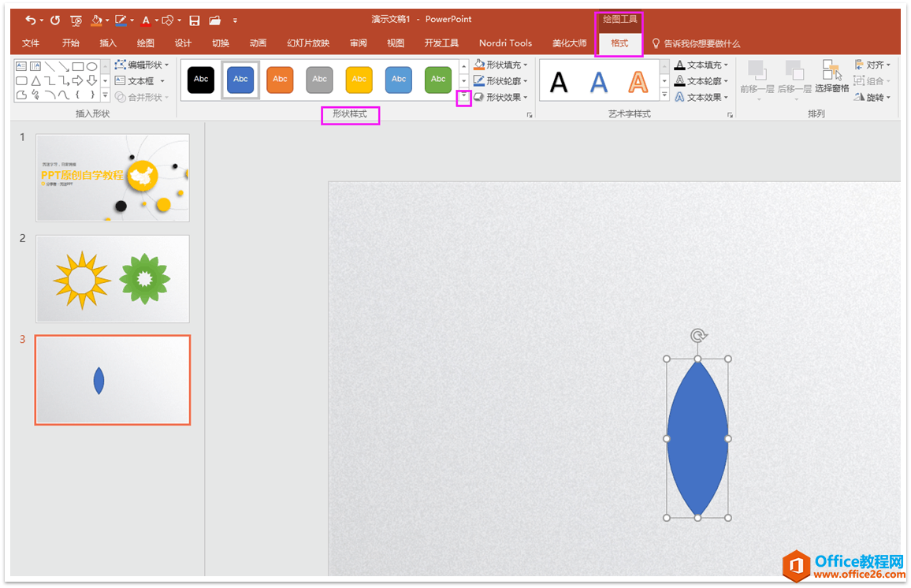Select the down arrow block shape
The height and width of the screenshot is (588, 911).
(91, 80)
